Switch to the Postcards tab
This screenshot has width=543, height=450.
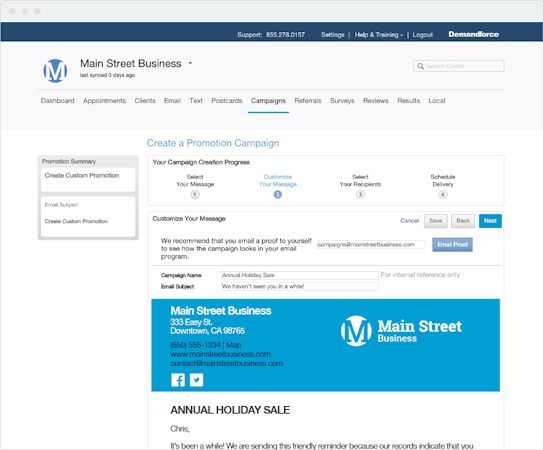227,101
